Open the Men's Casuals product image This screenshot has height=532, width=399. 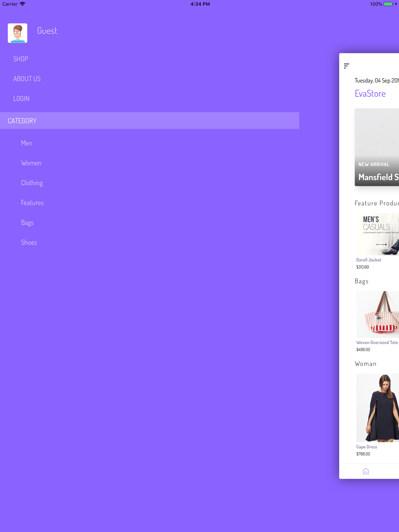tap(377, 234)
